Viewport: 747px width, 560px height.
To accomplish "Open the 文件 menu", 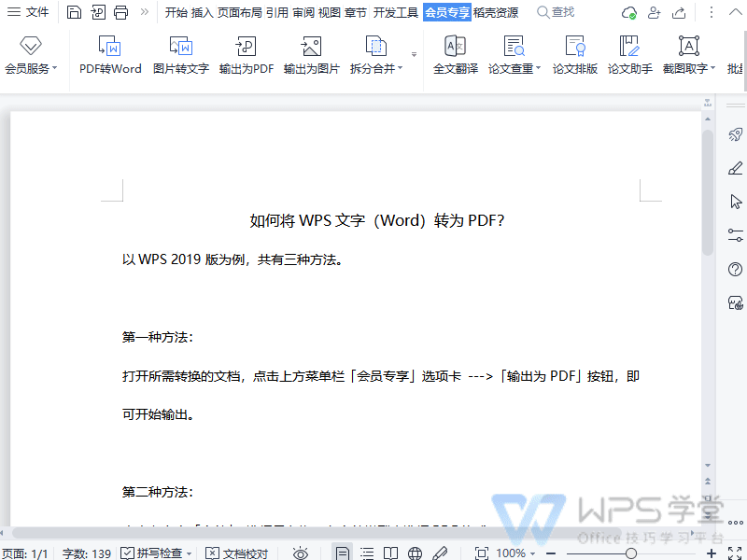I will pos(28,12).
